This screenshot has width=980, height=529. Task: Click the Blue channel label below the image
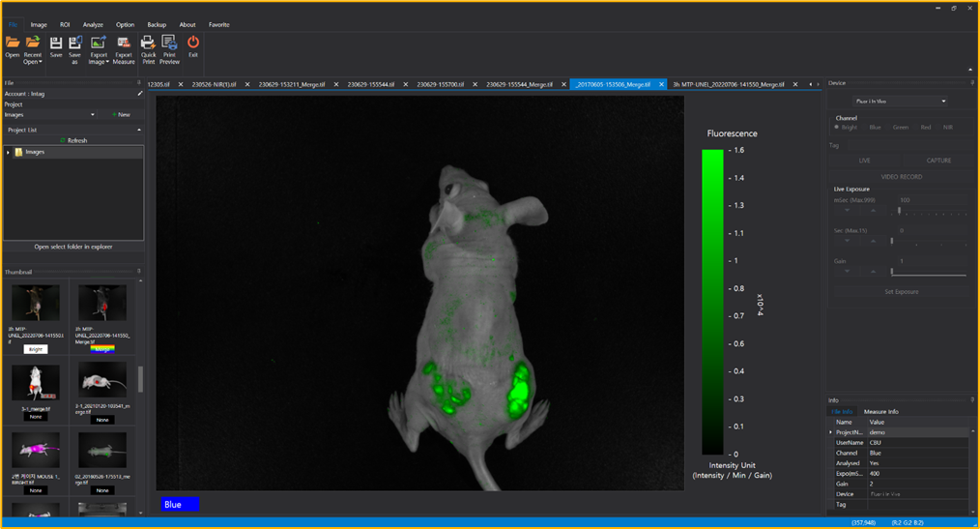pos(180,504)
